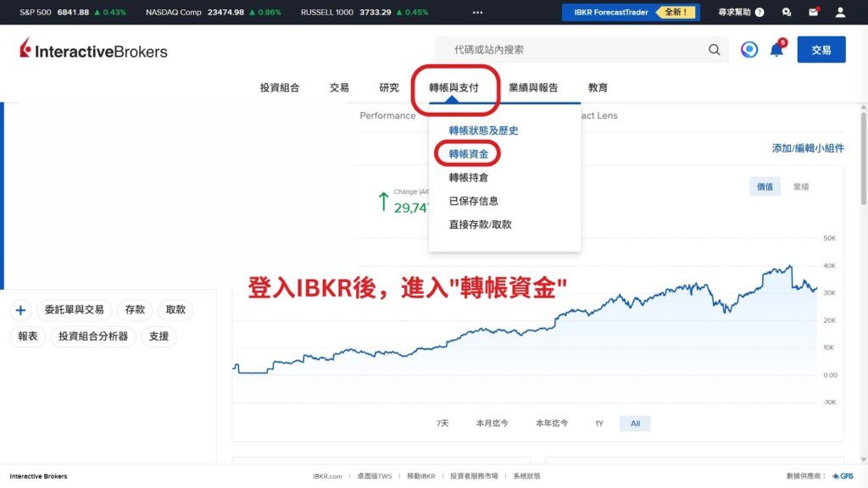Screen dimensions: 868x488
Task: Open the Interactive Brokers logo
Action: pyautogui.click(x=93, y=49)
